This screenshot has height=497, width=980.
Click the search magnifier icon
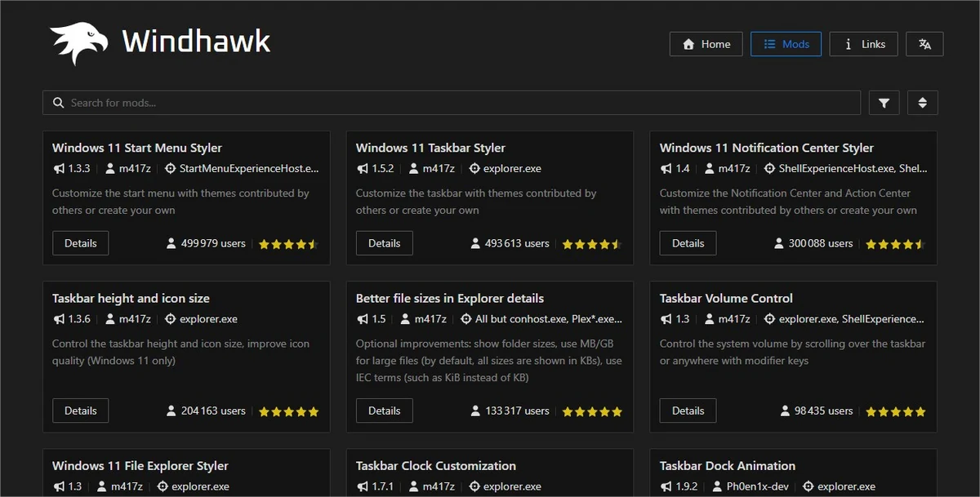tap(58, 103)
